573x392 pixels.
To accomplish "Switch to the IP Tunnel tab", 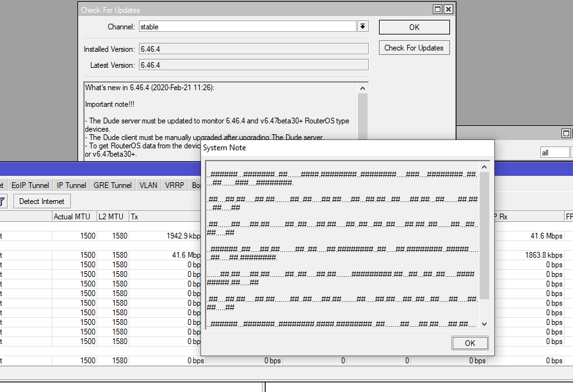I will [x=71, y=185].
